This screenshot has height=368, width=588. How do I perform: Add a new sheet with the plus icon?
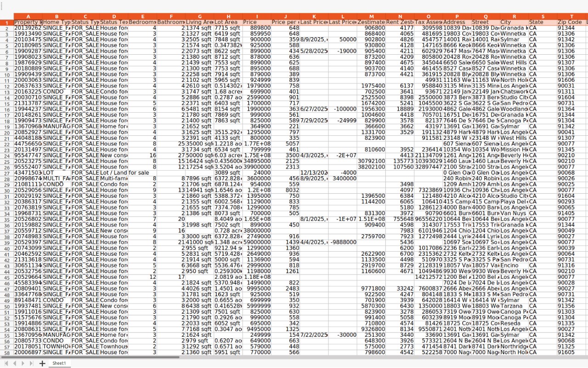[x=42, y=363]
